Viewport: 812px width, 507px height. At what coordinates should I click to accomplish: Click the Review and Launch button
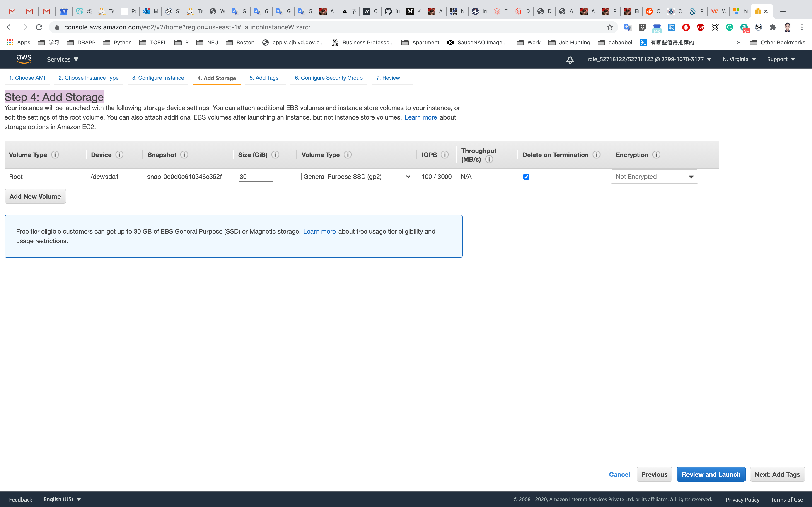point(711,474)
